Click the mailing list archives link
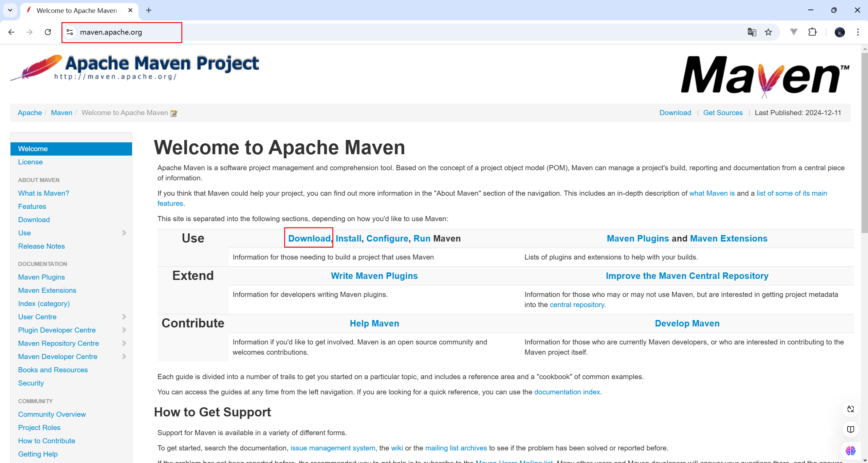868x463 pixels. [456, 448]
